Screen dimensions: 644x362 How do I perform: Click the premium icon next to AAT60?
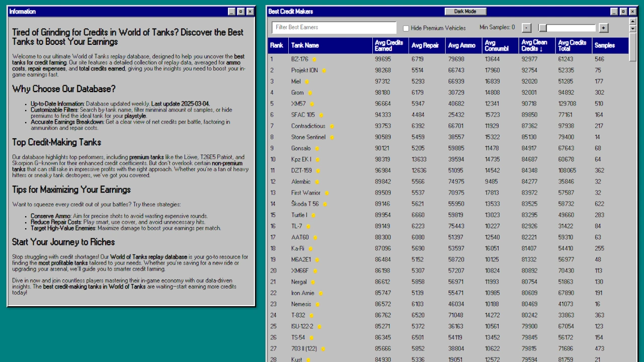pyautogui.click(x=315, y=237)
